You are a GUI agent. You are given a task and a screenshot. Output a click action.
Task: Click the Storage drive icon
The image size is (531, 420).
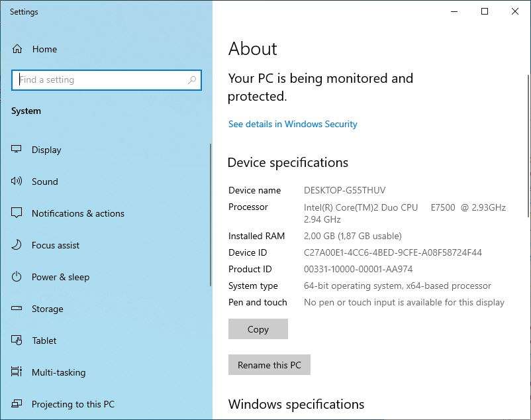tap(17, 309)
